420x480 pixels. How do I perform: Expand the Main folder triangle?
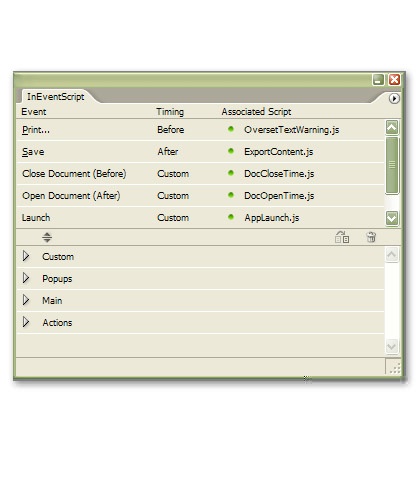[x=26, y=300]
